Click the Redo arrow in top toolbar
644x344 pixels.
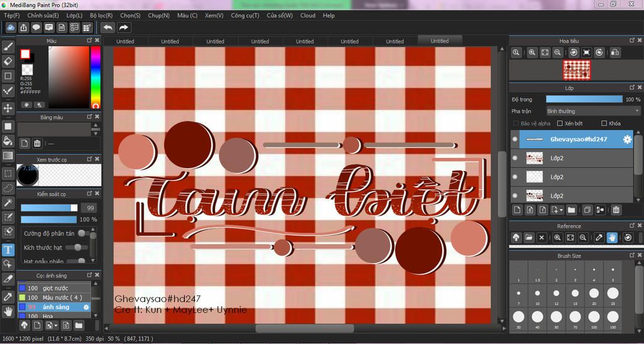click(124, 28)
